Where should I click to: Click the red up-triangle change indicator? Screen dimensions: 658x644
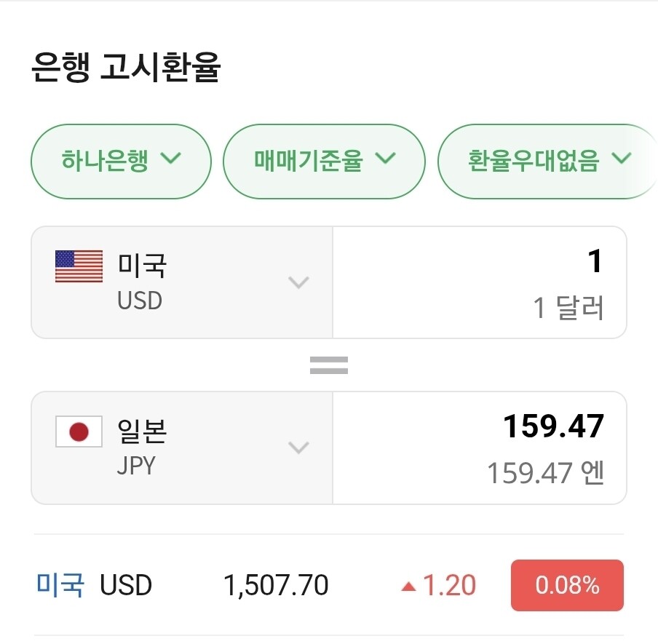[x=408, y=585]
